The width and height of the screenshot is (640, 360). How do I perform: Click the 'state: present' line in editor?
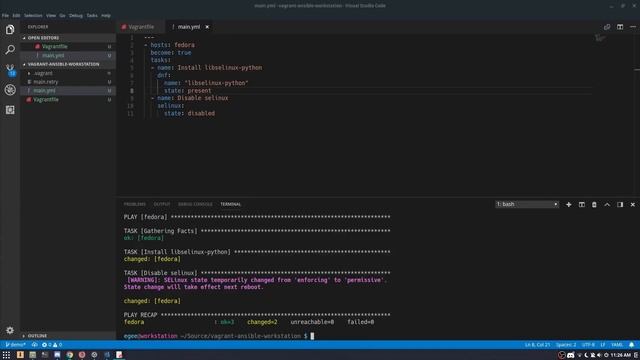pyautogui.click(x=188, y=91)
